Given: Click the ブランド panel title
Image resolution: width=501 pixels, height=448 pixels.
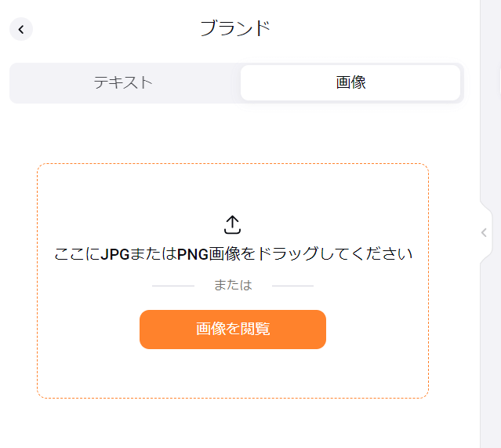Looking at the screenshot, I should pos(235,28).
